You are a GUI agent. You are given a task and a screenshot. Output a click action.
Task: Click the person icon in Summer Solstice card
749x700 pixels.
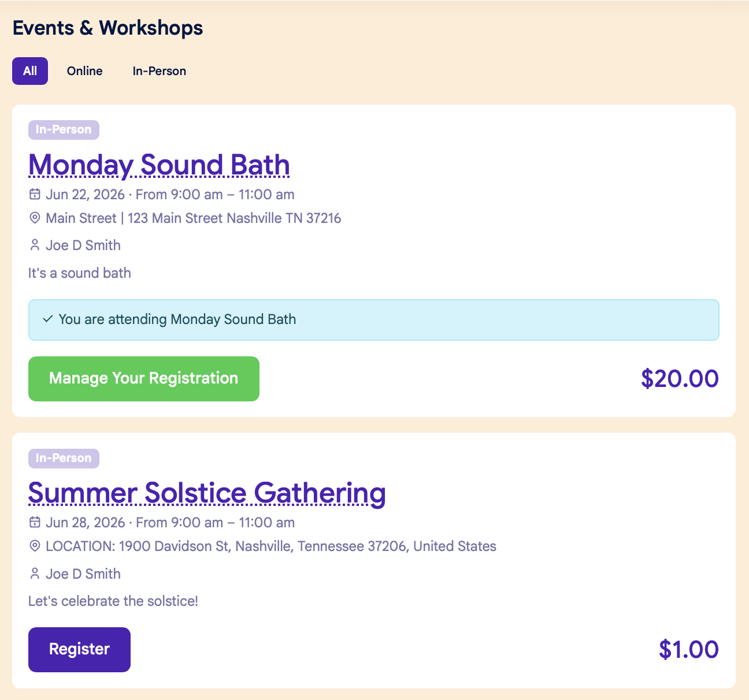click(x=35, y=574)
